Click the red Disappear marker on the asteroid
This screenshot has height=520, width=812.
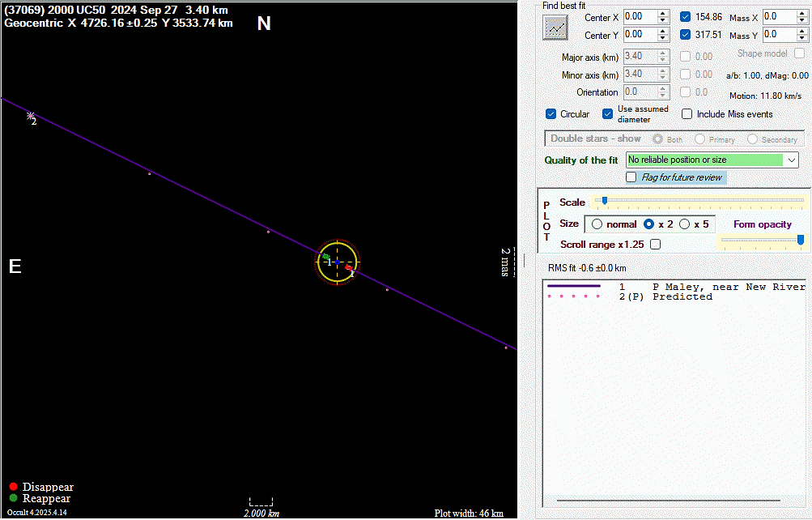[348, 266]
